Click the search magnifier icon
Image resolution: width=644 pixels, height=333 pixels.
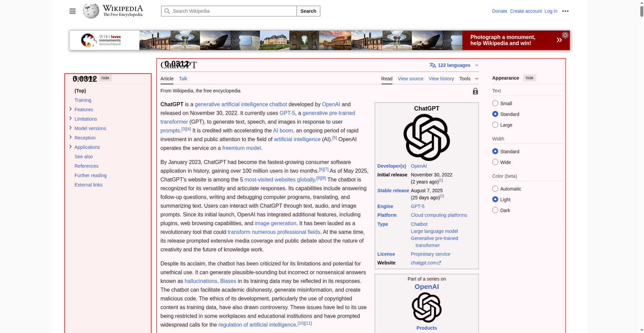[x=167, y=11]
